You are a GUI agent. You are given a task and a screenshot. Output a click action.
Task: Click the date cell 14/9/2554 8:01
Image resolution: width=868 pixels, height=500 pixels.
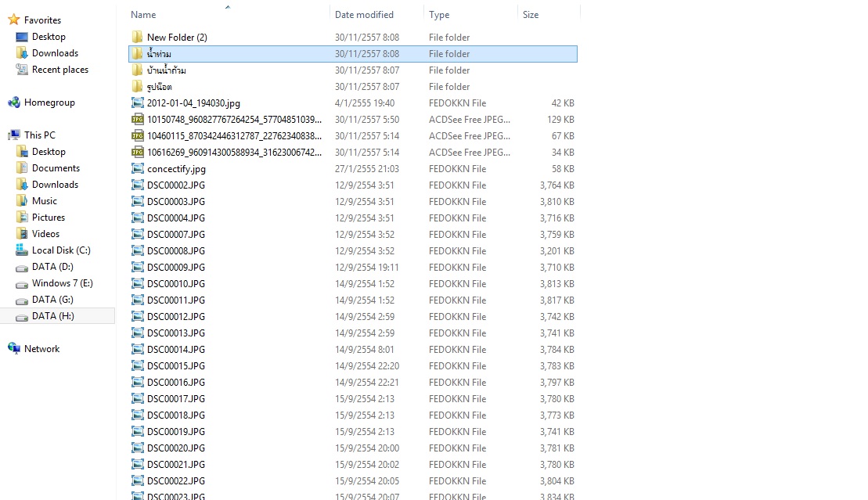click(x=364, y=350)
